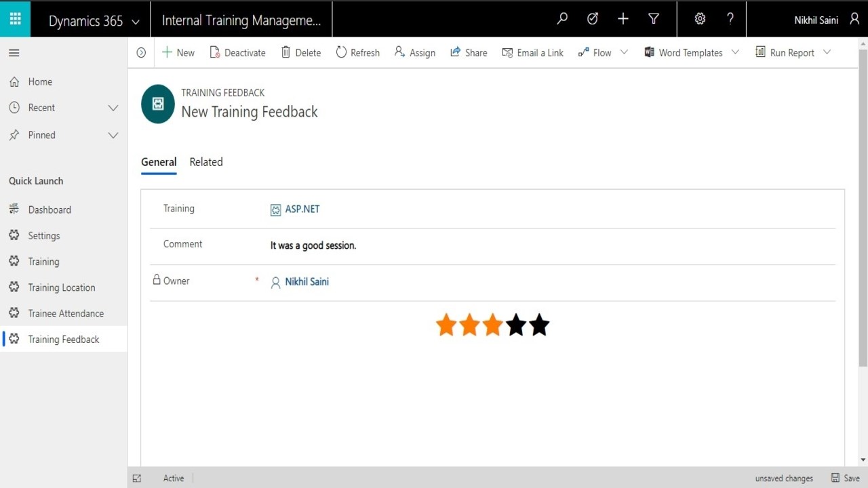Open Training Location in sidebar
Image resolution: width=868 pixels, height=488 pixels.
point(63,287)
